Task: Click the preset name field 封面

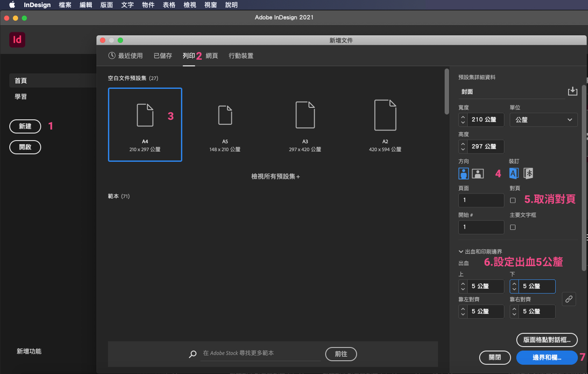Action: pyautogui.click(x=511, y=92)
